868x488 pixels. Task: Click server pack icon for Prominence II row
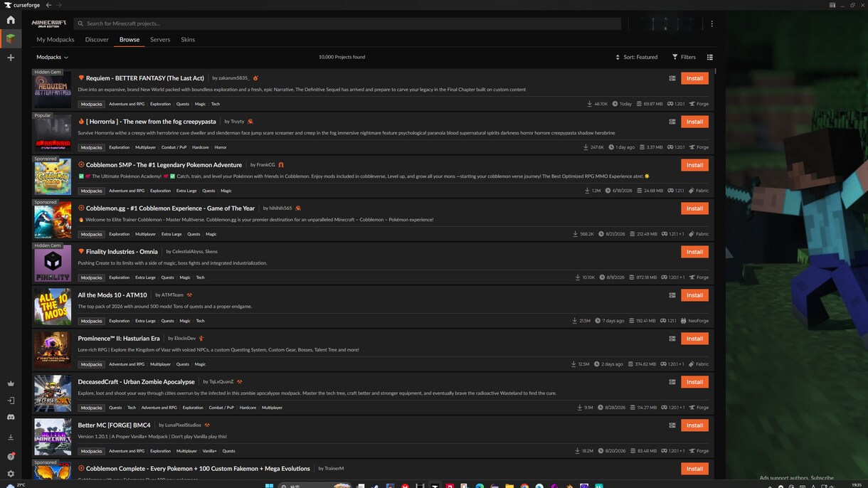672,339
